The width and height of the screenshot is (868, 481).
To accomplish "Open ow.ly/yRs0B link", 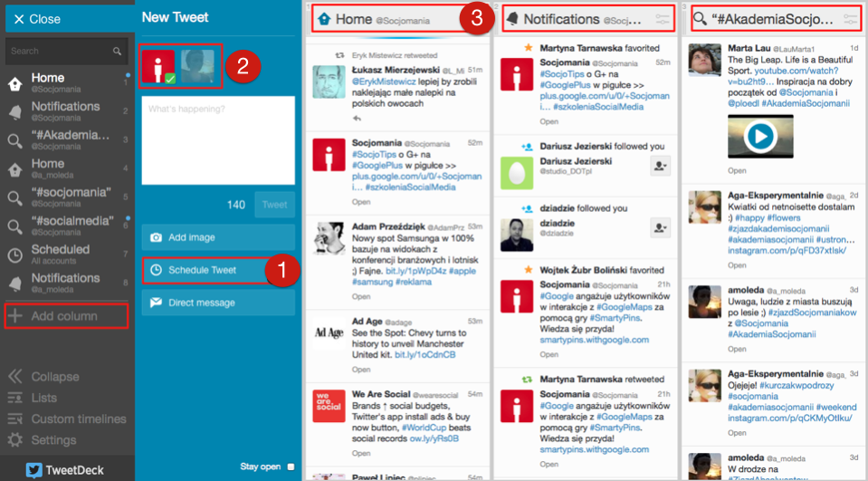I will pyautogui.click(x=434, y=438).
